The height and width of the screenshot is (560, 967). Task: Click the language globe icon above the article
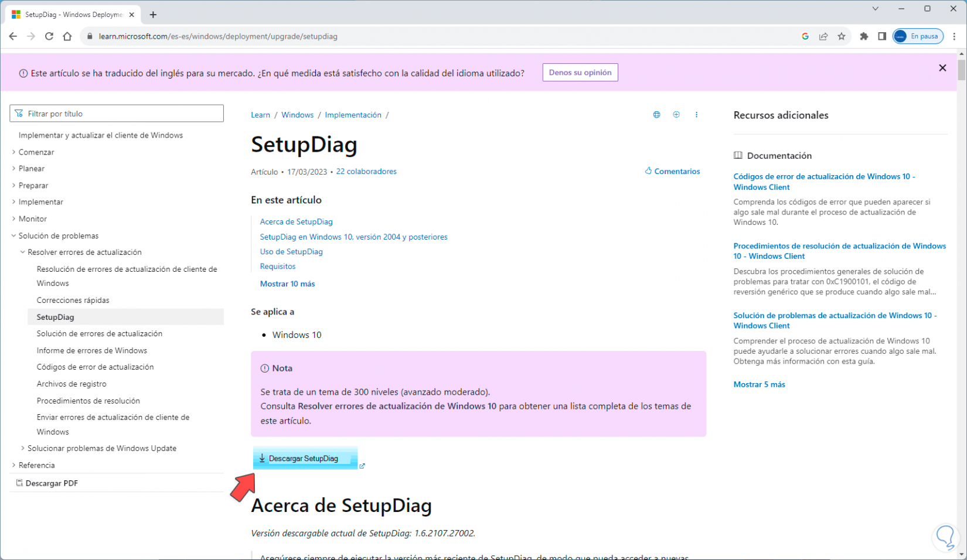656,115
